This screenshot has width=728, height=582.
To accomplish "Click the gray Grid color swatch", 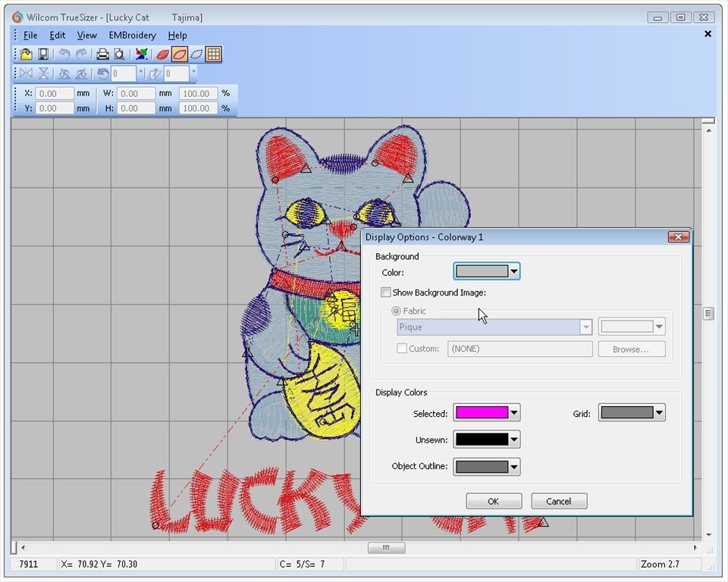I will click(627, 412).
